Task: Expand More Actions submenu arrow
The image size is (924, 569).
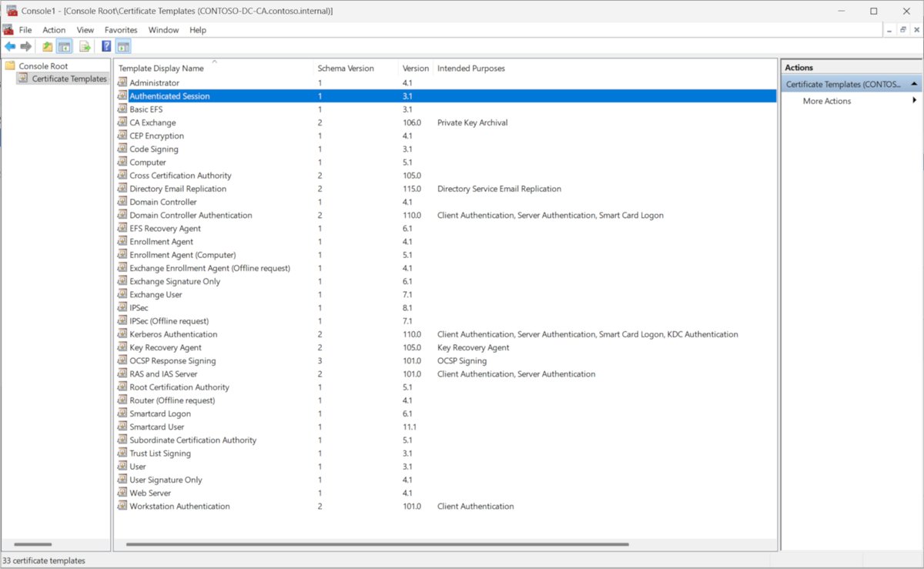Action: 915,101
